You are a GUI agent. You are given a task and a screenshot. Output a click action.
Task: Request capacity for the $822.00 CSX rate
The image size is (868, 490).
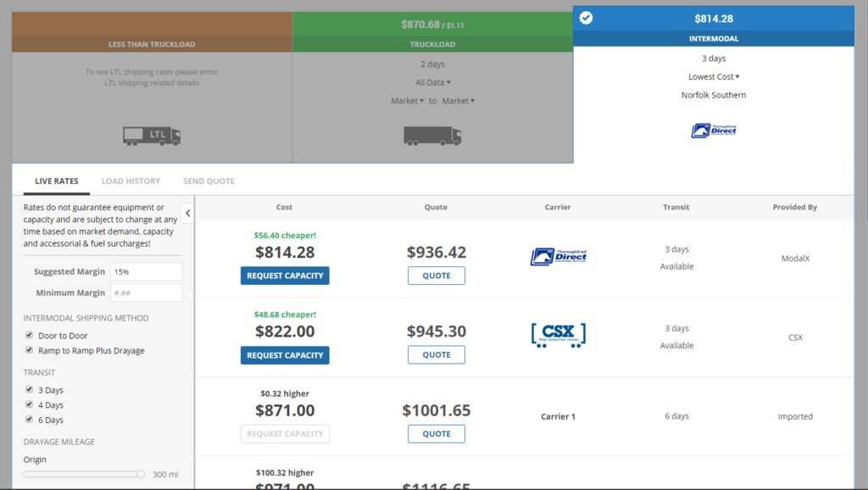click(285, 355)
